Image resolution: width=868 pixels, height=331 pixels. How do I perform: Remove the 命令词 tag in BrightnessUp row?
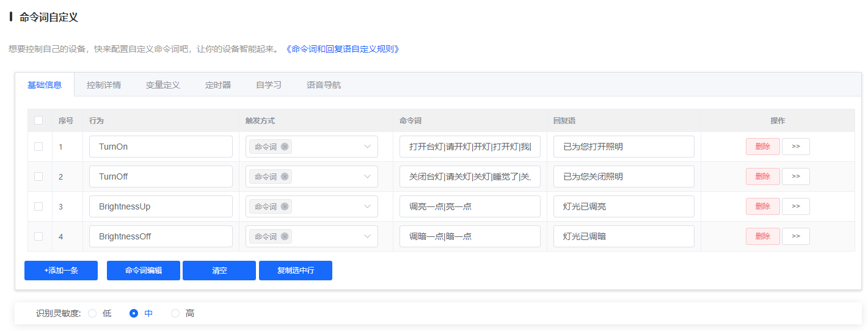(x=285, y=206)
